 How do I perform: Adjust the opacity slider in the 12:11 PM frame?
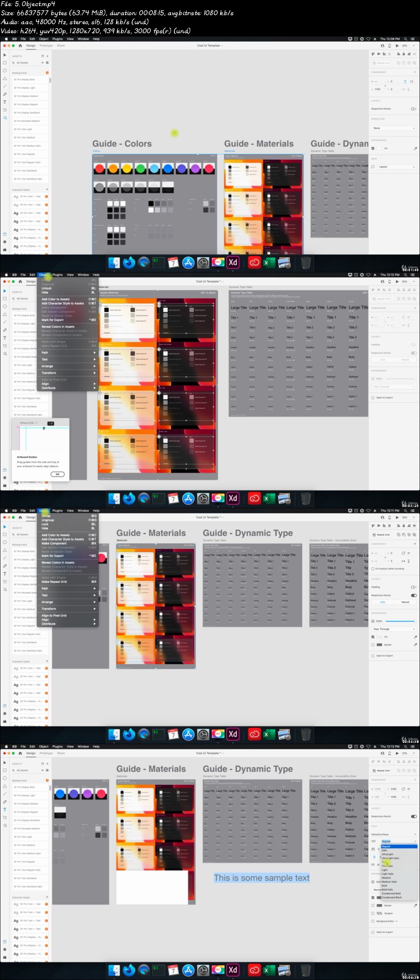(401, 621)
